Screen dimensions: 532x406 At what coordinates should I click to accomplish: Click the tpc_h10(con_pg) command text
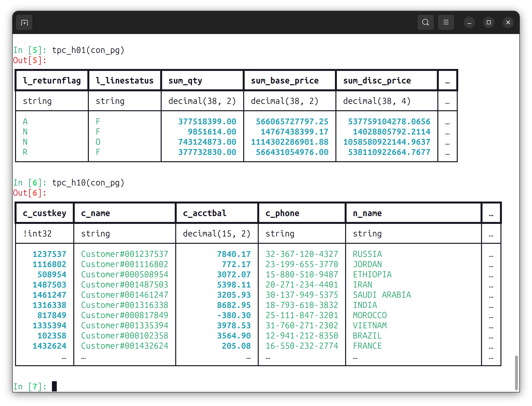click(x=88, y=183)
